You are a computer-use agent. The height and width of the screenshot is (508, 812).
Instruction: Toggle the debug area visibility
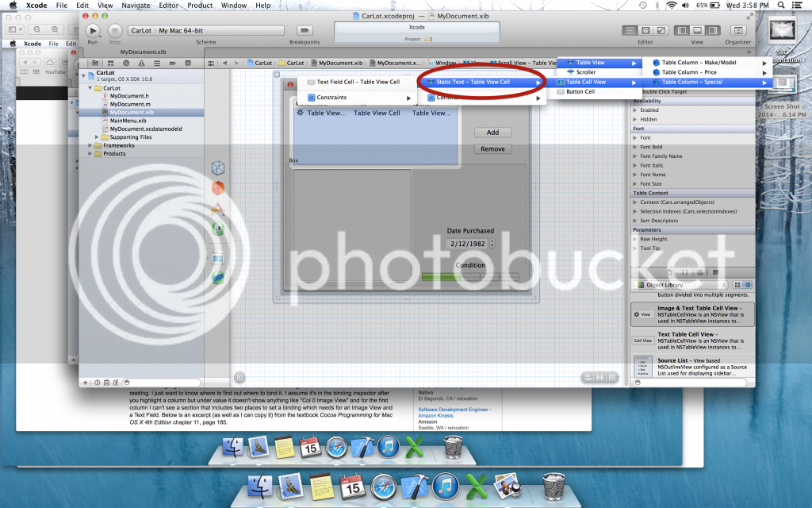(698, 31)
